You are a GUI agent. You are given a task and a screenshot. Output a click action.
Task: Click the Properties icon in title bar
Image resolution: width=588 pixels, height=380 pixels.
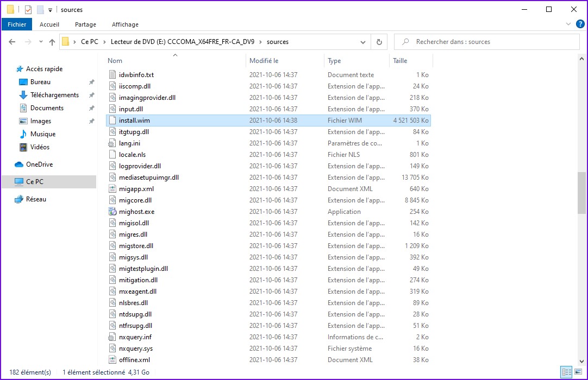coord(28,10)
